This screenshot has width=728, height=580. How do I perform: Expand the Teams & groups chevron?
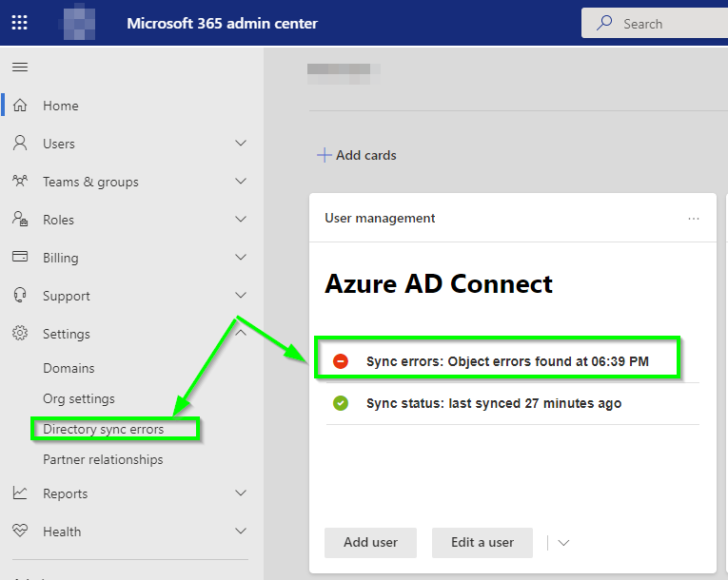241,181
